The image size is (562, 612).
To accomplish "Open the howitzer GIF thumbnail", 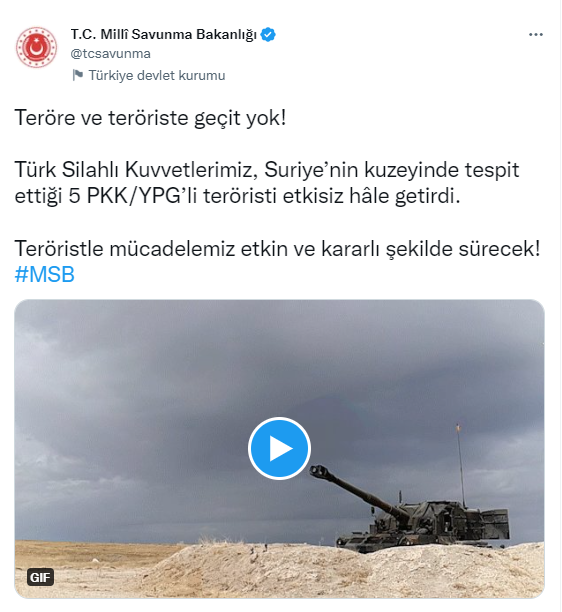I will (279, 449).
